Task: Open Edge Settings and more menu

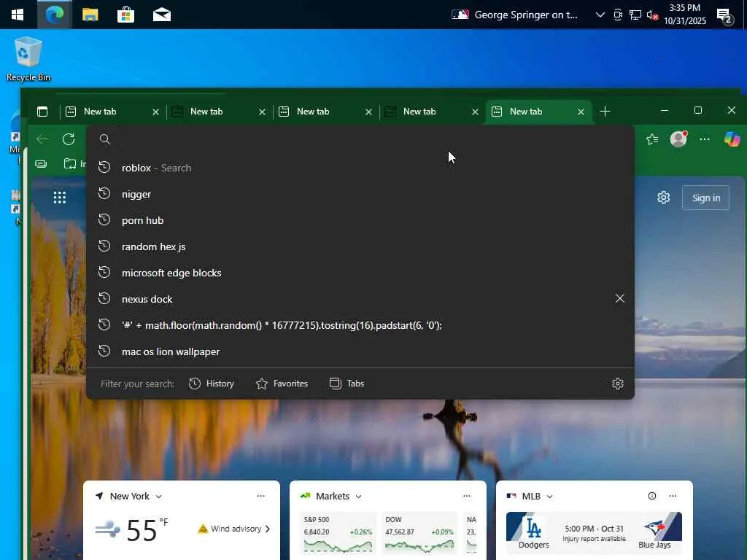Action: [705, 139]
